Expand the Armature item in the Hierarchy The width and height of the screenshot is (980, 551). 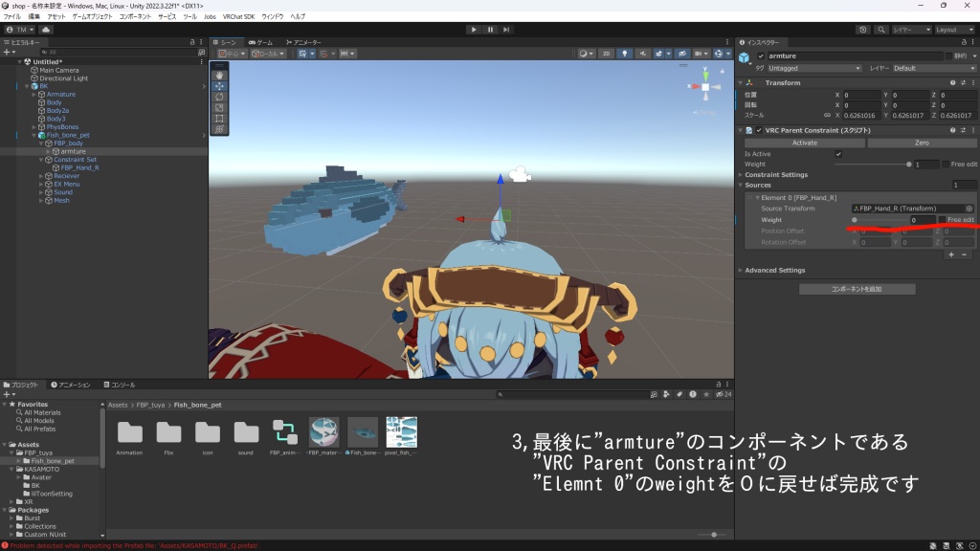(33, 94)
